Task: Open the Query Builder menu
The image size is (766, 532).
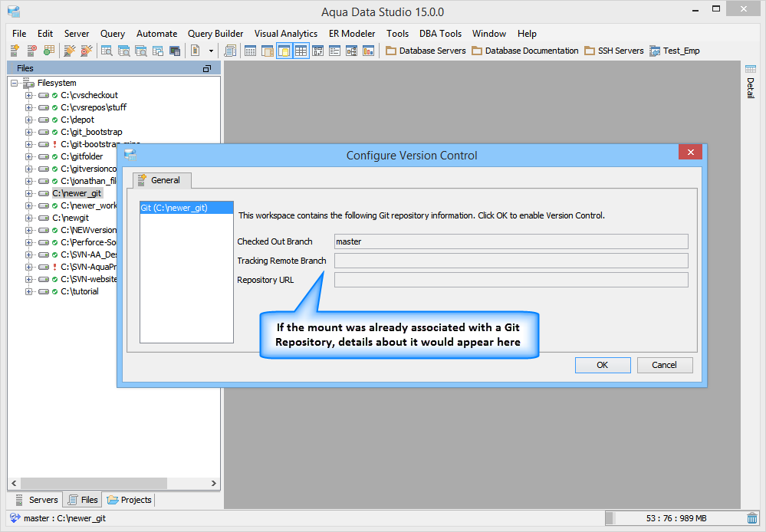Action: [215, 34]
